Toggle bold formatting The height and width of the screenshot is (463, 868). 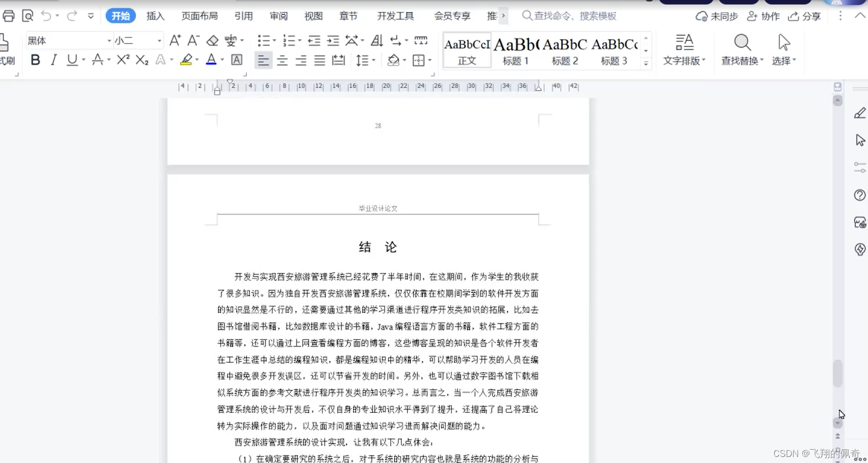click(x=35, y=60)
